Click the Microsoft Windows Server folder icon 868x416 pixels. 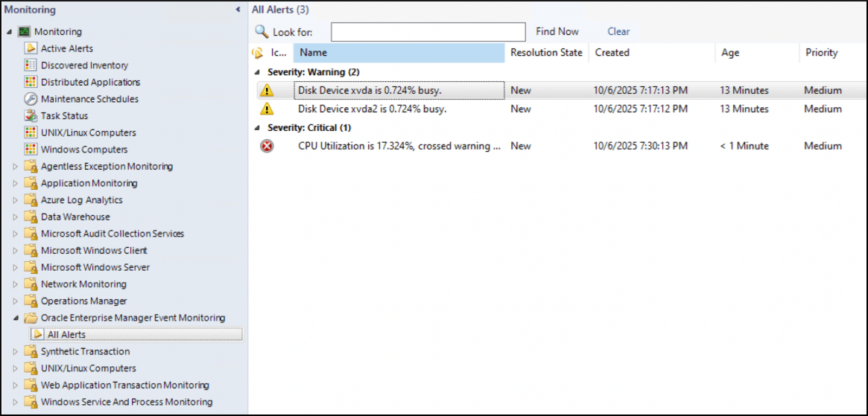(31, 267)
